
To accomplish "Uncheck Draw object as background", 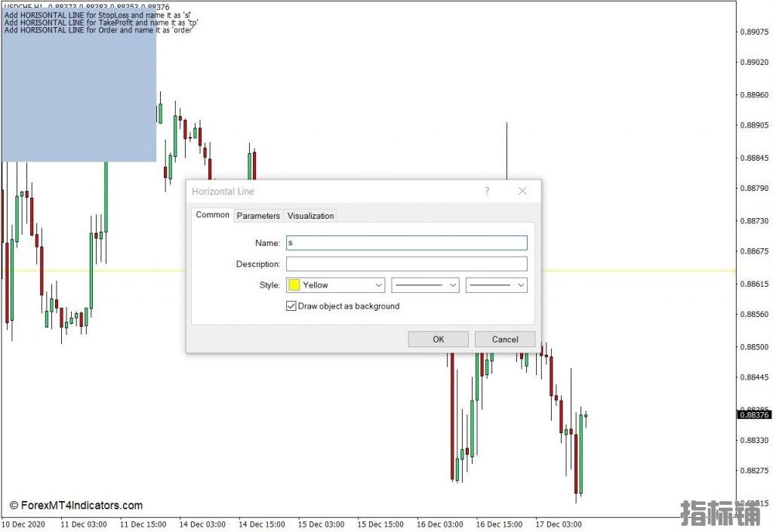I will 291,306.
